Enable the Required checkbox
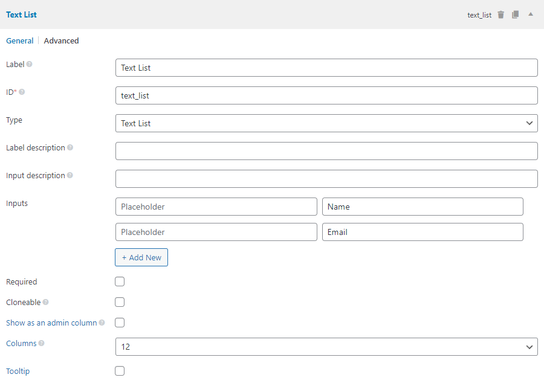Viewport: 544px width, 392px height. (120, 281)
